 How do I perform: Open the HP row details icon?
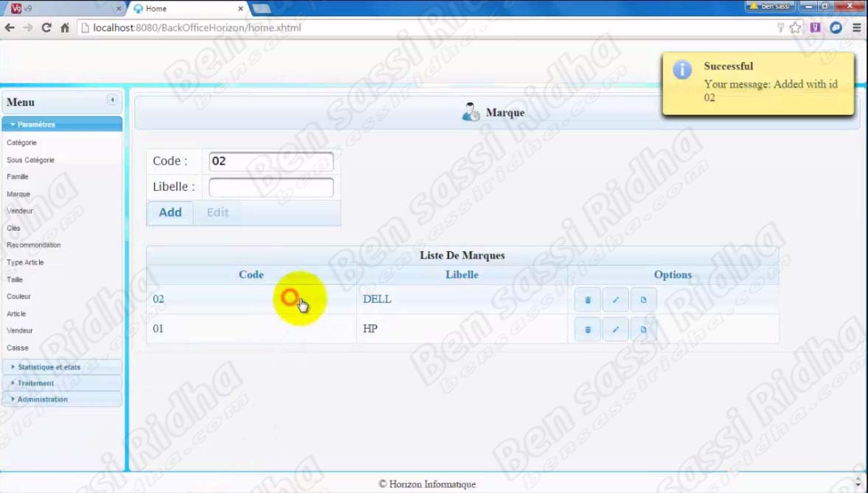pyautogui.click(x=643, y=329)
